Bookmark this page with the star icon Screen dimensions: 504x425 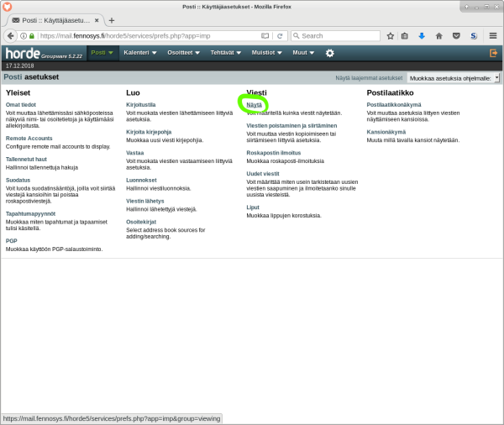click(x=391, y=36)
